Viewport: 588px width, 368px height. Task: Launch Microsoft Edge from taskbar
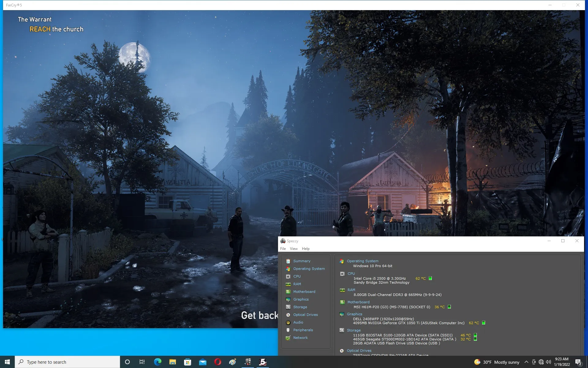pyautogui.click(x=157, y=362)
